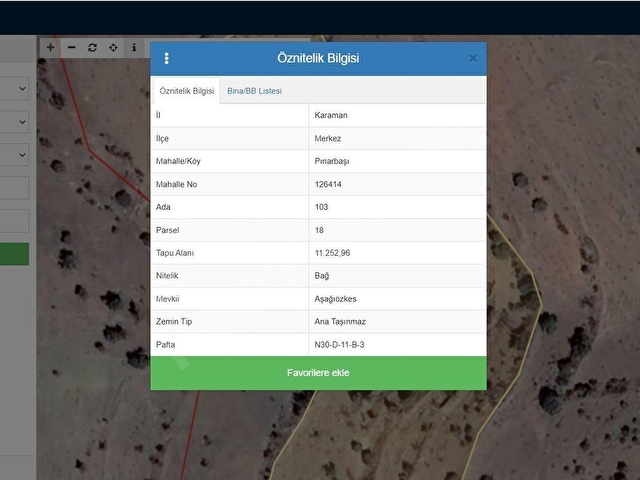Expand the first sidebar dropdown
Image resolution: width=640 pixels, height=480 pixels.
[14, 89]
